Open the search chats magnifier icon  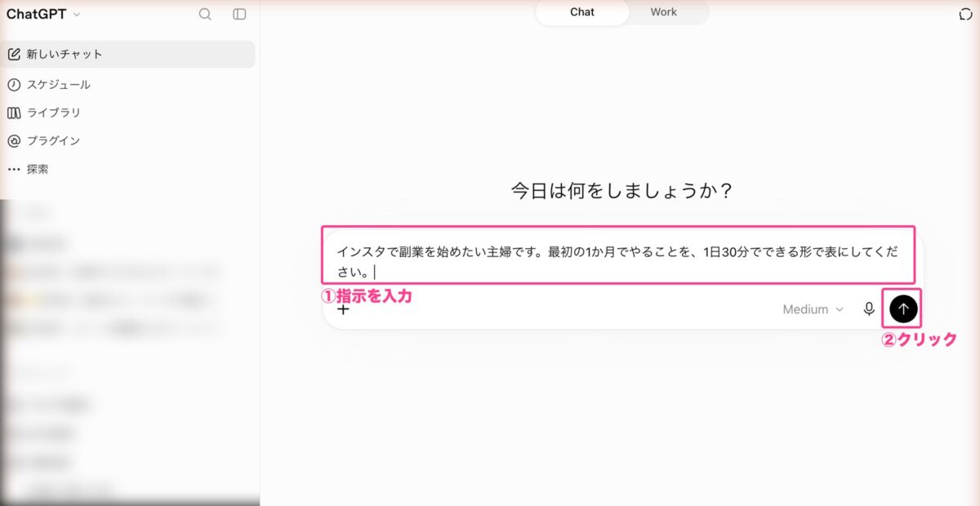(x=205, y=14)
